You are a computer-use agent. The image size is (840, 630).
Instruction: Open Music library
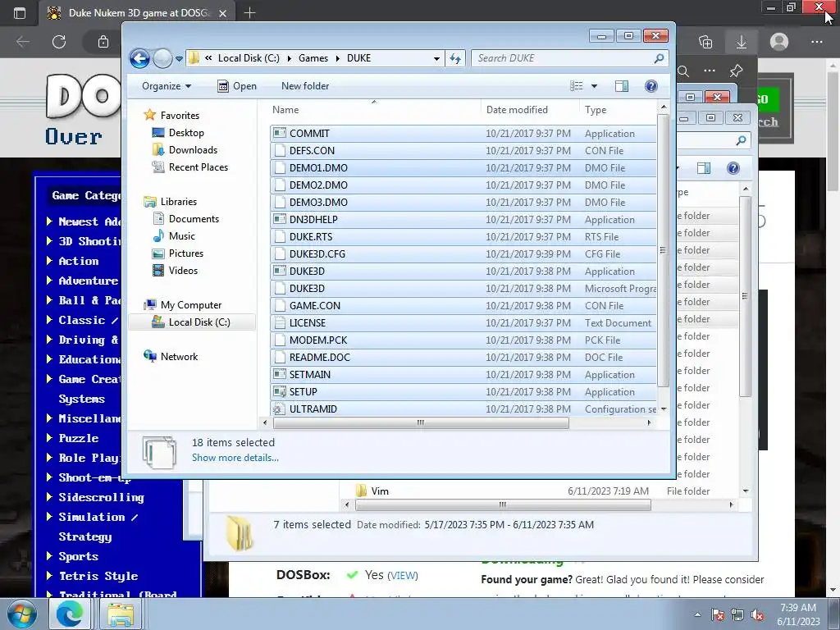pos(181,235)
